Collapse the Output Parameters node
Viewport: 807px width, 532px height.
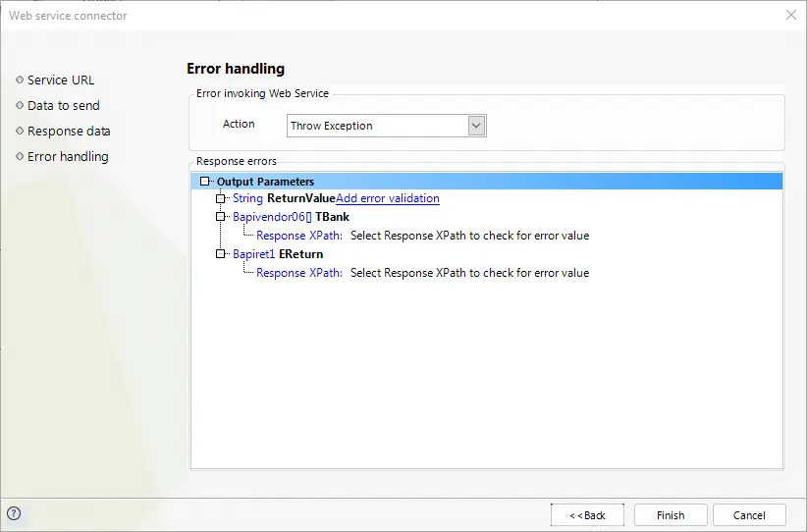tap(205, 182)
